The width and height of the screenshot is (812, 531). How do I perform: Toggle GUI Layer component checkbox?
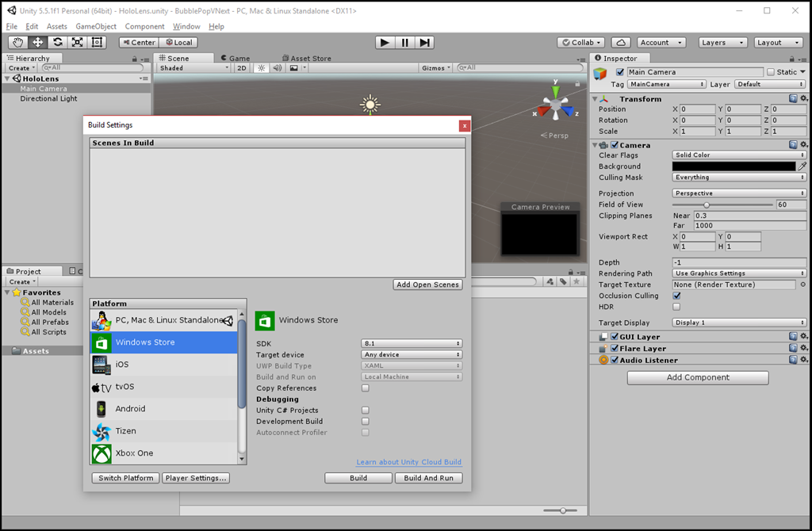click(x=615, y=336)
